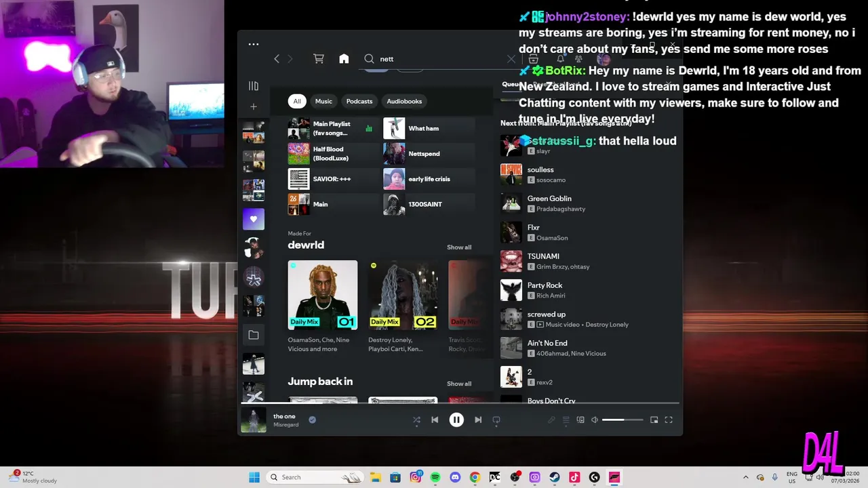Select the Music filter chip
The image size is (868, 488).
coord(323,101)
